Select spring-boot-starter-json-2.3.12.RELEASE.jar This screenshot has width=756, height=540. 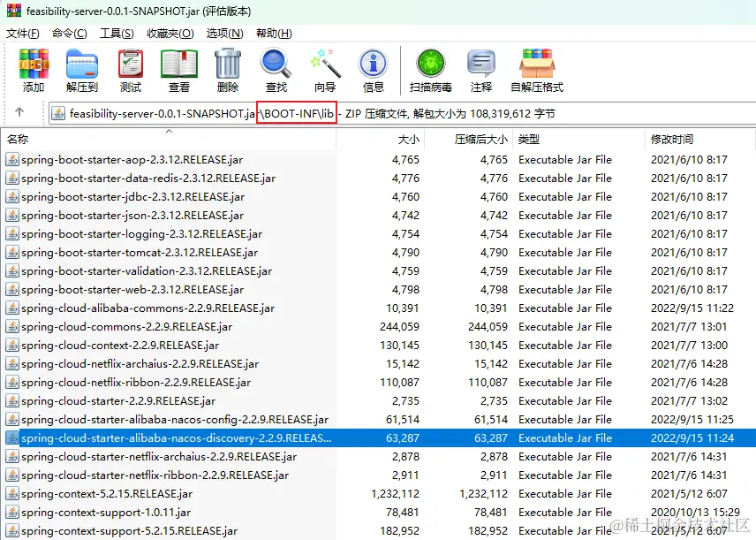[132, 216]
